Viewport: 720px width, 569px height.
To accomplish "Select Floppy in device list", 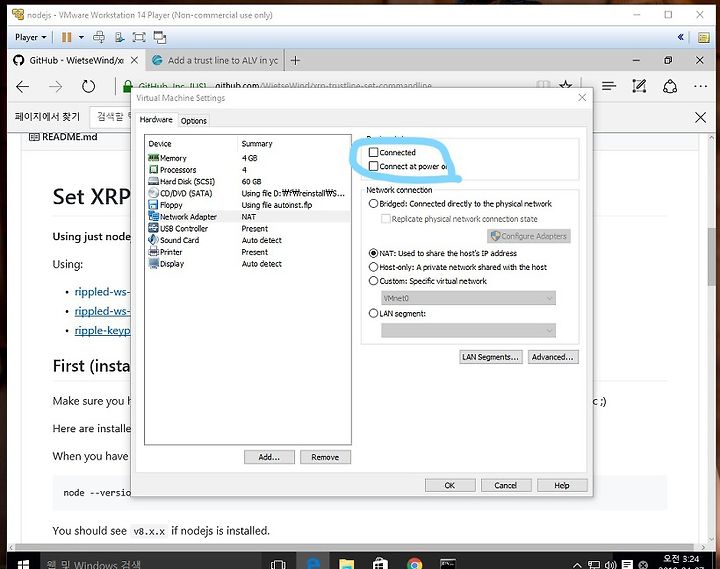I will tap(248, 205).
